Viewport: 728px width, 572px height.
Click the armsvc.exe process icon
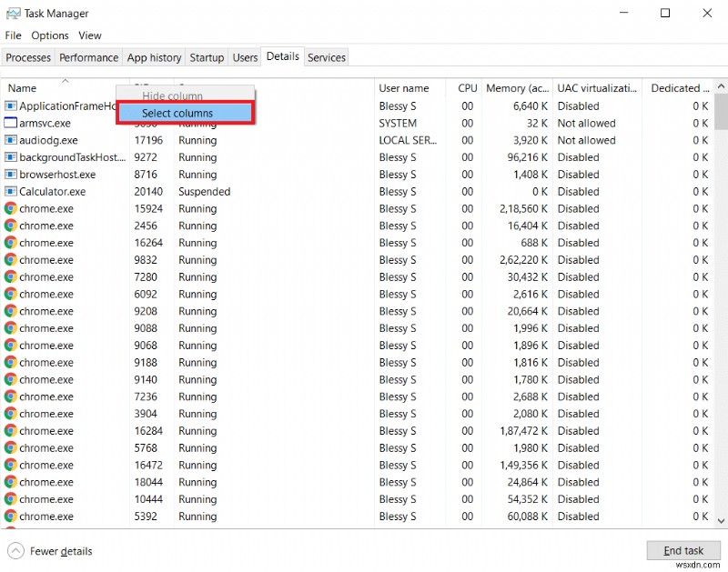(11, 123)
